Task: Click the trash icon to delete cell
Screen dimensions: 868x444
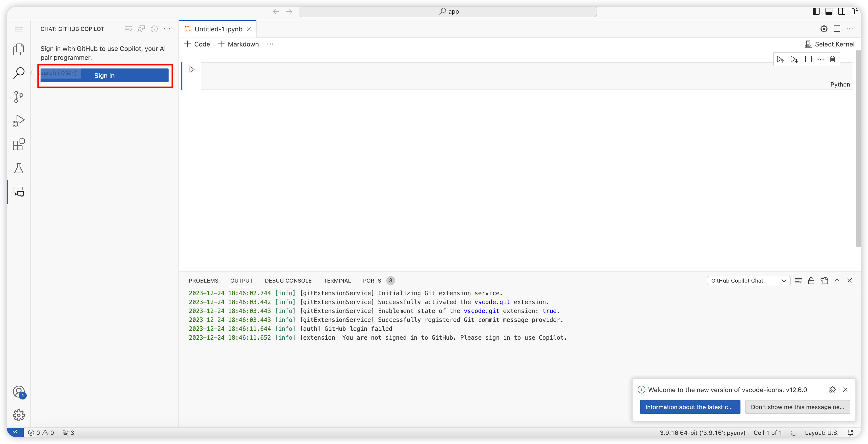Action: [x=833, y=59]
